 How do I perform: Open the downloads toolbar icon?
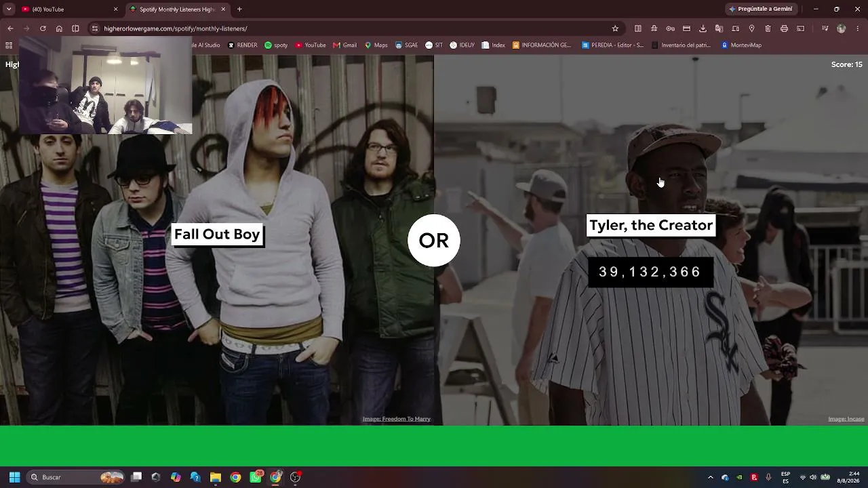click(703, 28)
